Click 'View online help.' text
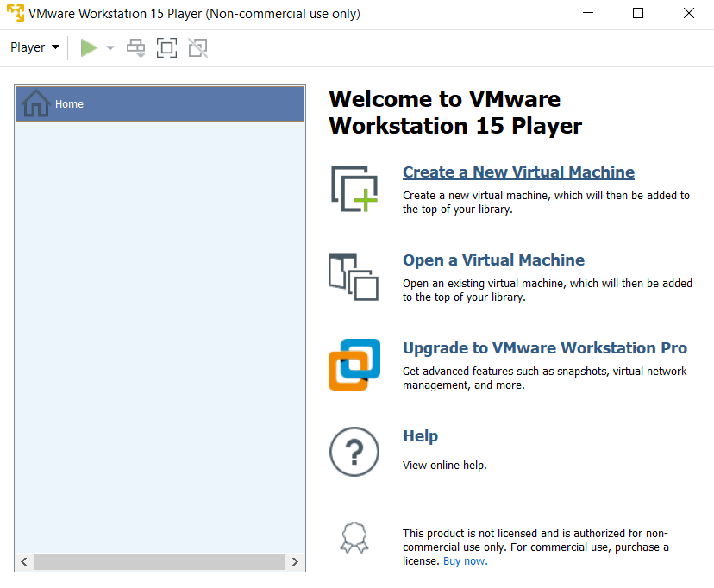The height and width of the screenshot is (588, 714). coord(444,465)
